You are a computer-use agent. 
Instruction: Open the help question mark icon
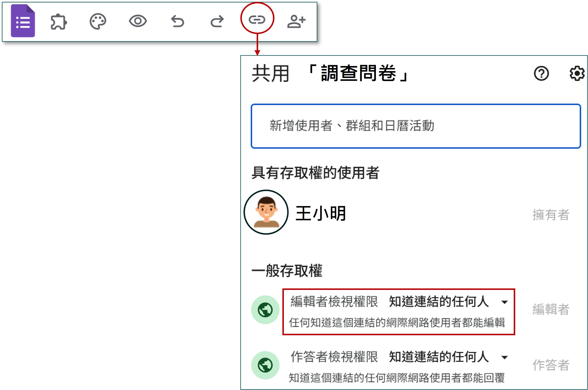click(541, 73)
